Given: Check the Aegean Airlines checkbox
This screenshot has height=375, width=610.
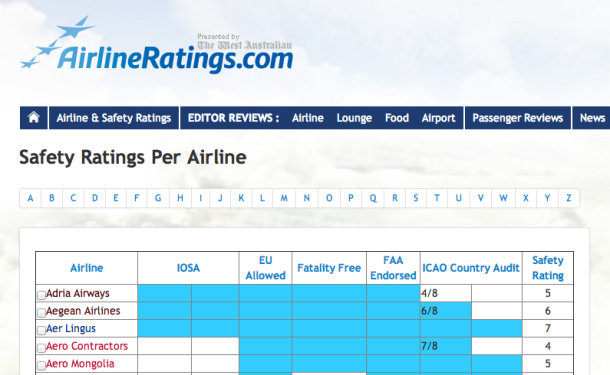Looking at the screenshot, I should 41,312.
